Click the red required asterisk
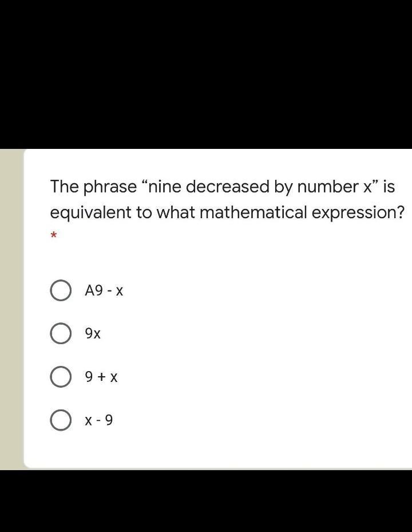Screen dimensions: 412x532 54,235
